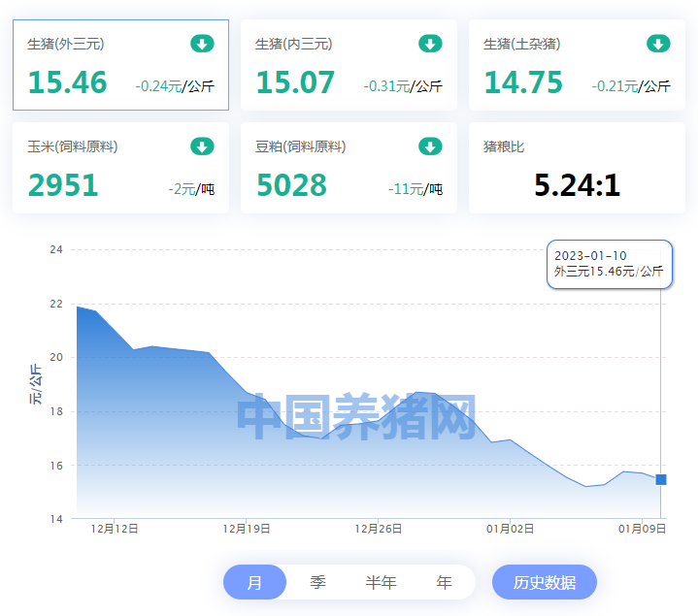
Task: Click the -0.24元/公斤 change text
Action: tap(175, 86)
